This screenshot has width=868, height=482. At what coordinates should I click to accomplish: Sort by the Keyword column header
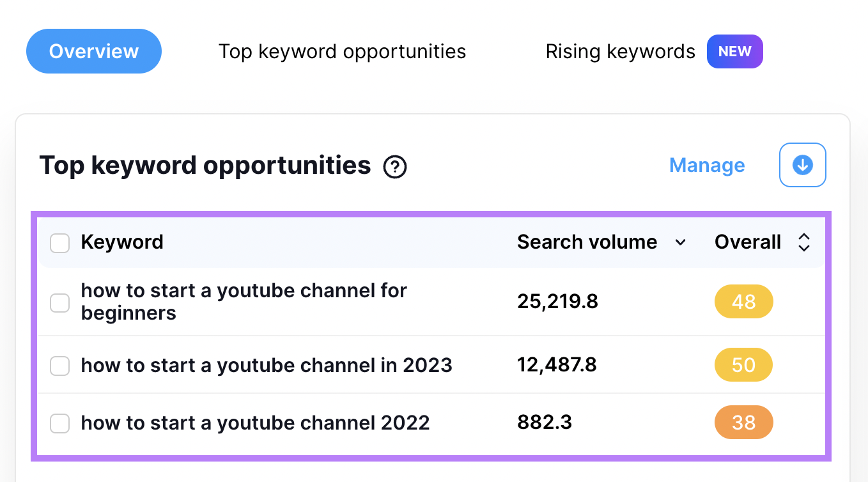point(122,242)
